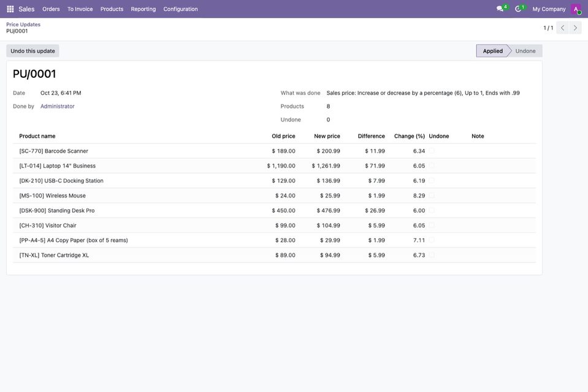This screenshot has width=588, height=392.
Task: Click the 8.29 change percentage cell
Action: tap(419, 196)
